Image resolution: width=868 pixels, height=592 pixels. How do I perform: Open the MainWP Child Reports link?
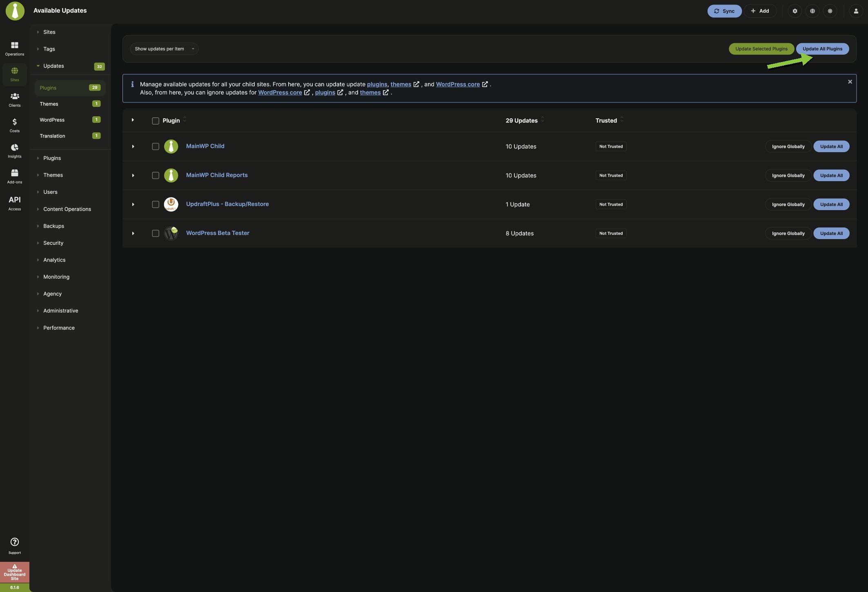coord(217,175)
